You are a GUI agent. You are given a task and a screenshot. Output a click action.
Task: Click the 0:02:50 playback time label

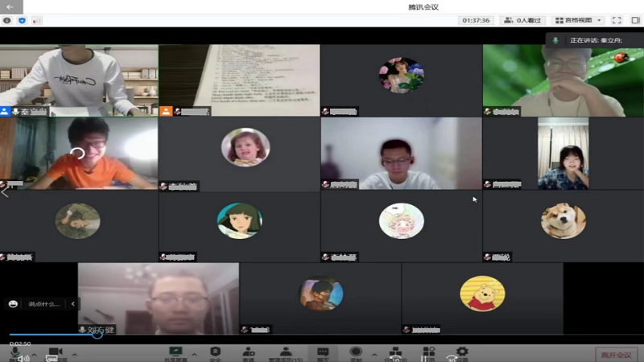20,343
